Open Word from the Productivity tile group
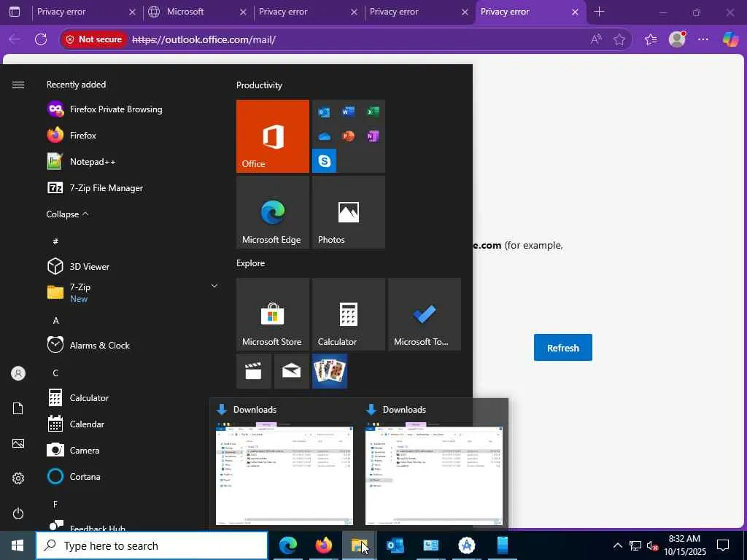The width and height of the screenshot is (747, 560). (348, 112)
